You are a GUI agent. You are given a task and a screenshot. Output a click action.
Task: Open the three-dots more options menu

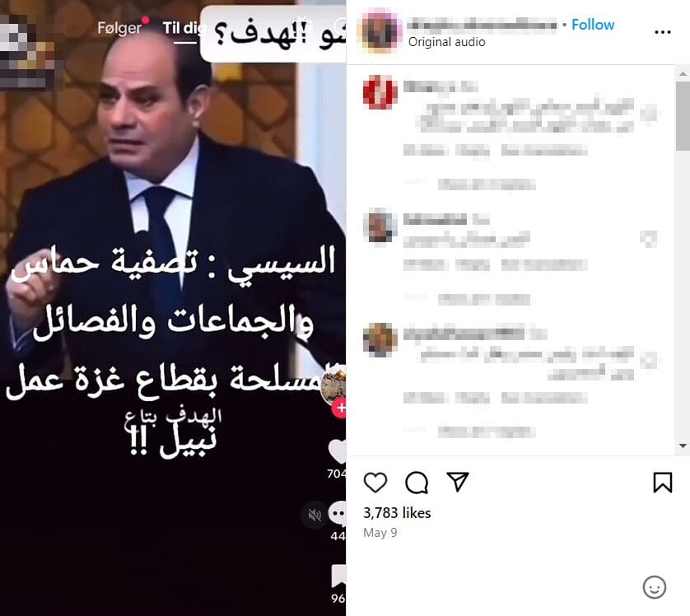pyautogui.click(x=663, y=32)
